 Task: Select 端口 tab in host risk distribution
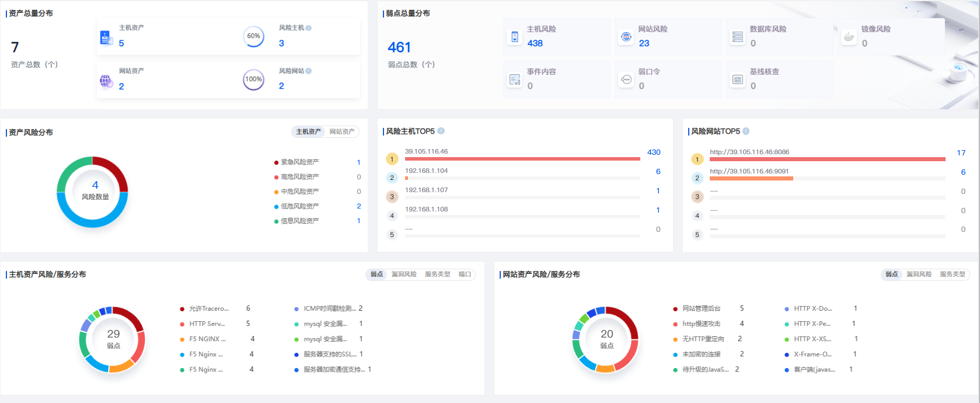click(x=465, y=275)
